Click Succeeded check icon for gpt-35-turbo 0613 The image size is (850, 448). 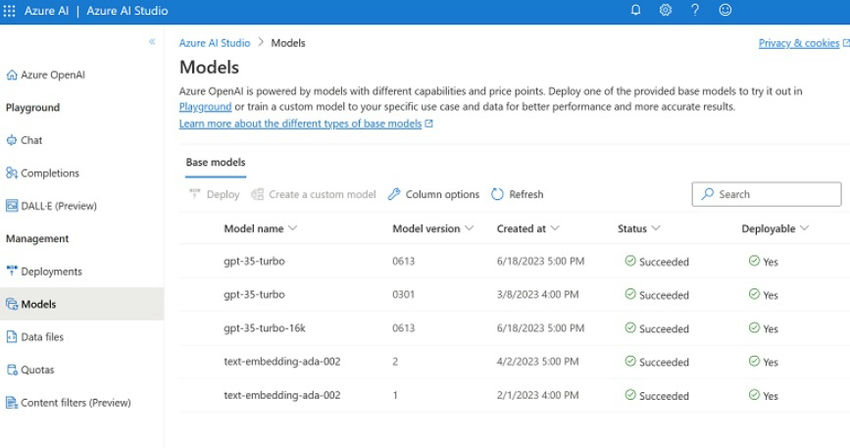coord(630,261)
